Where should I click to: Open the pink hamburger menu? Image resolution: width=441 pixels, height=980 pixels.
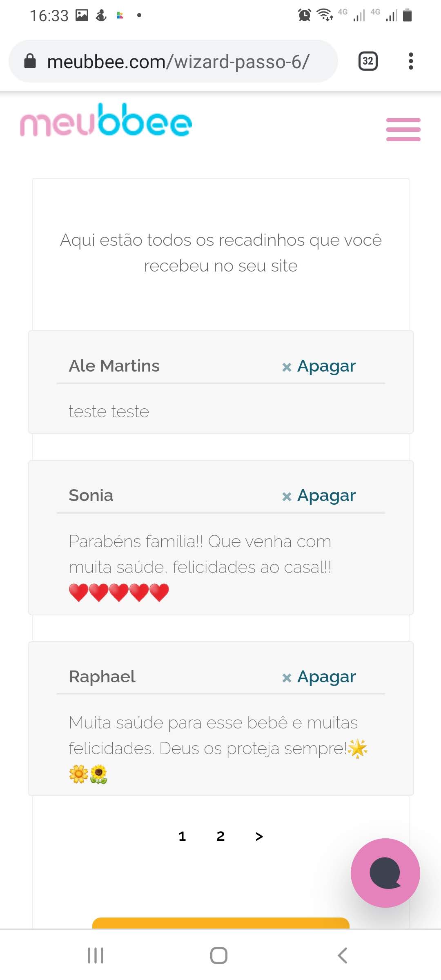click(x=403, y=129)
